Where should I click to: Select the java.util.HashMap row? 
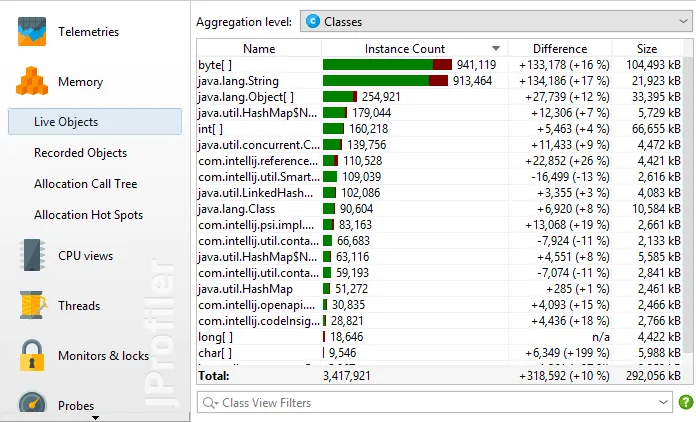pos(439,289)
